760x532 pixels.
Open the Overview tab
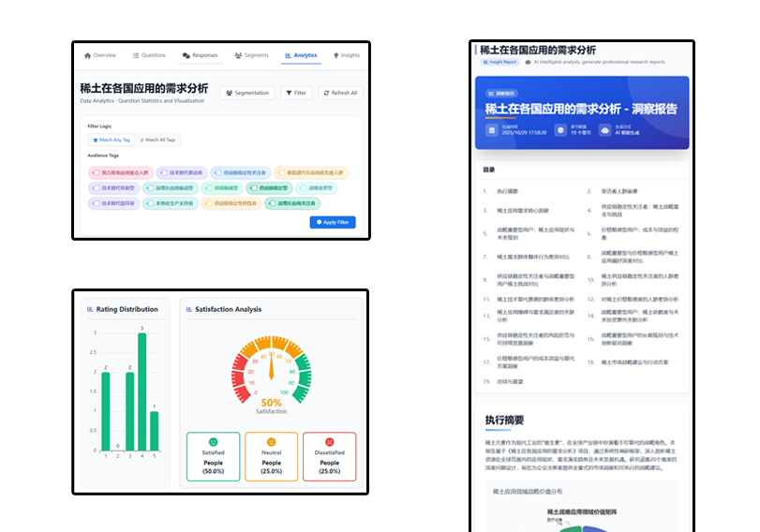(x=100, y=55)
